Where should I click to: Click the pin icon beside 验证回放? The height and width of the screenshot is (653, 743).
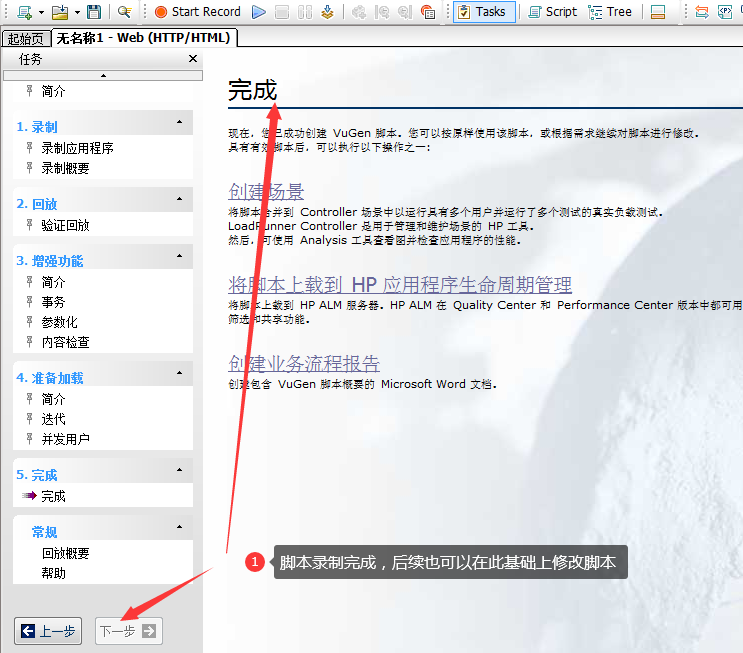click(29, 225)
